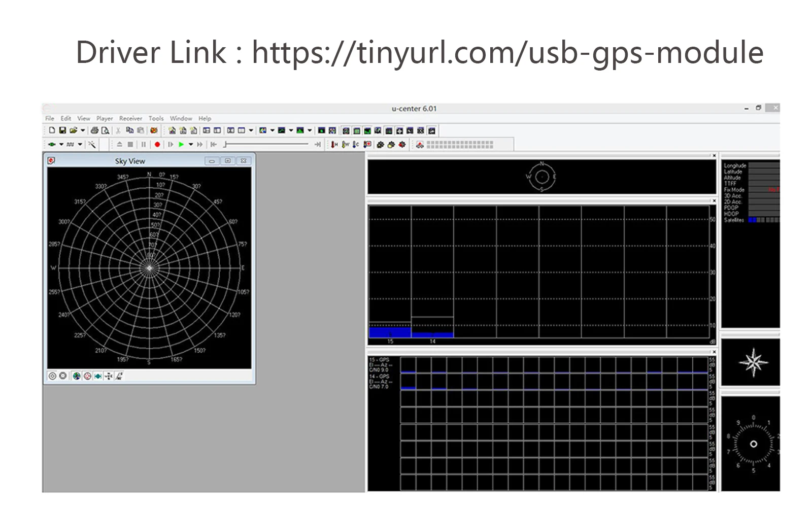Image resolution: width=812 pixels, height=508 pixels.
Task: Click the red circle icon in Sky View toolbar
Action: pos(87,376)
